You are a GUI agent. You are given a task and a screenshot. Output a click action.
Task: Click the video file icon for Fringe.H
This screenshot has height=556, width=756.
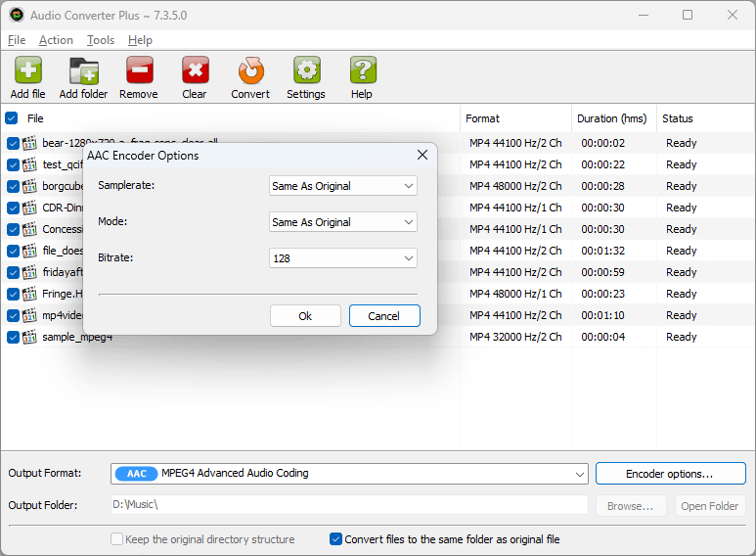point(30,294)
